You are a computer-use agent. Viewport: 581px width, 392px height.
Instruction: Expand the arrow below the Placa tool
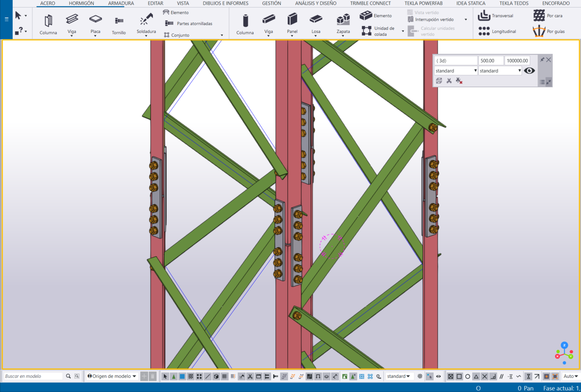[x=96, y=36]
